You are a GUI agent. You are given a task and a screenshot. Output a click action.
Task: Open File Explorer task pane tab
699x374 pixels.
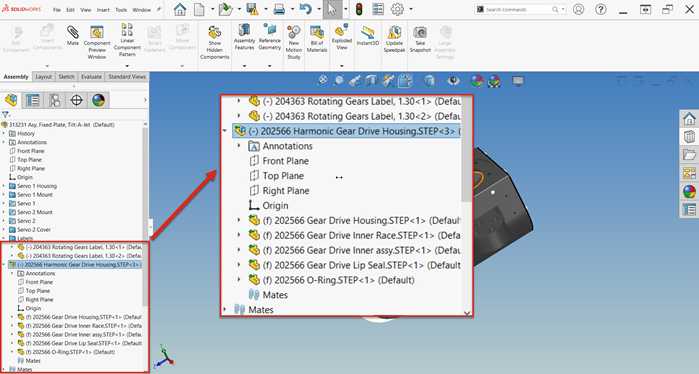(x=689, y=155)
